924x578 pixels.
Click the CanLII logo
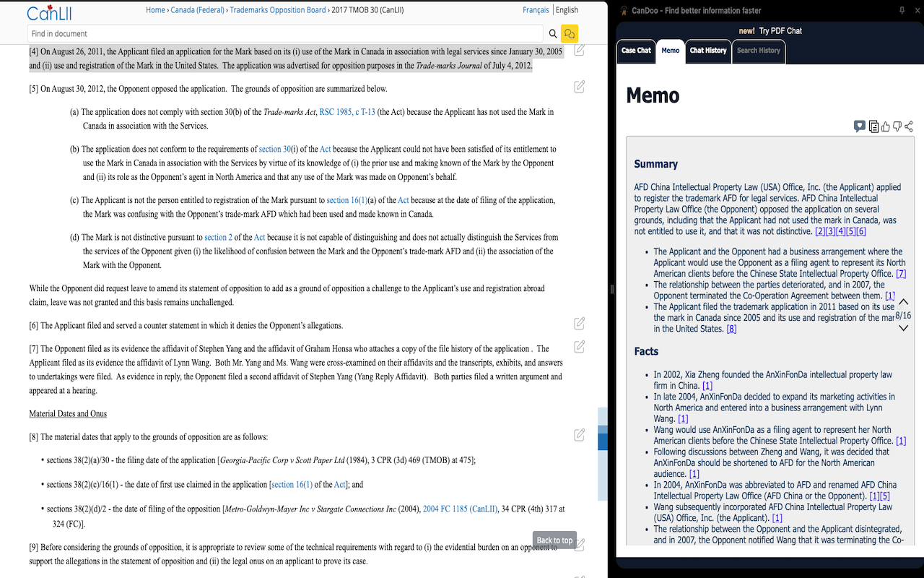[49, 13]
